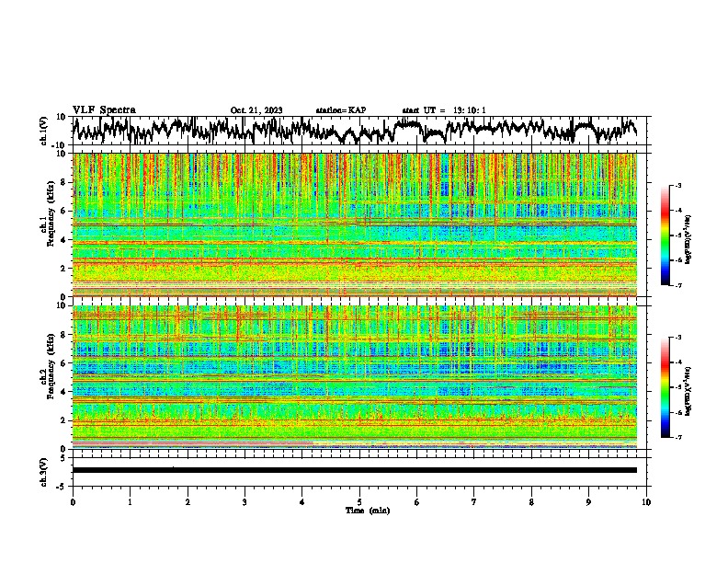
Task: Click the "6" tick on the Time axis
Action: [417, 502]
